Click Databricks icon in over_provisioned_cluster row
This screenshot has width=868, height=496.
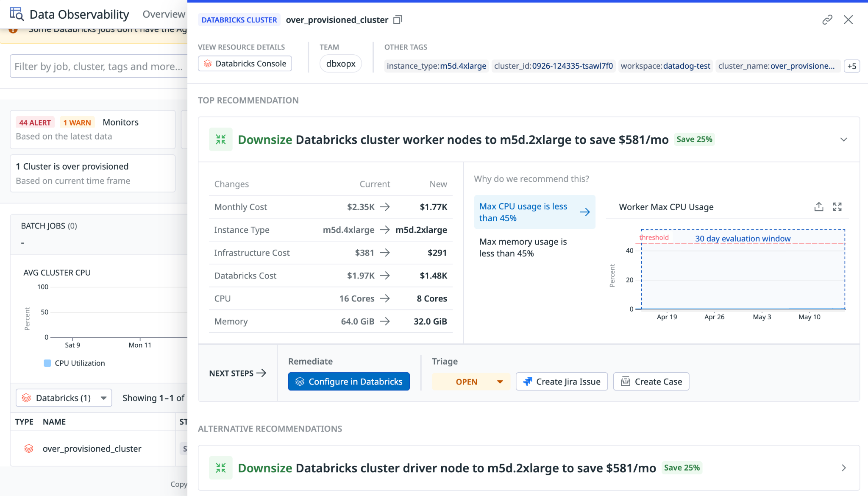[x=29, y=449]
